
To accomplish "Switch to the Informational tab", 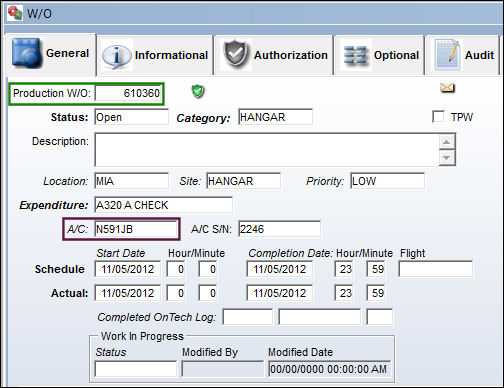I will point(155,55).
